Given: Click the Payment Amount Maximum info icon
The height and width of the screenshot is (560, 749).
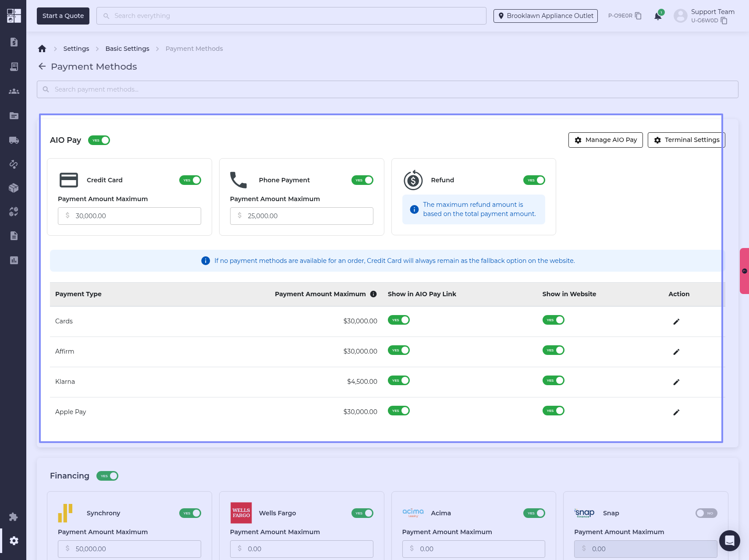Looking at the screenshot, I should click(373, 294).
